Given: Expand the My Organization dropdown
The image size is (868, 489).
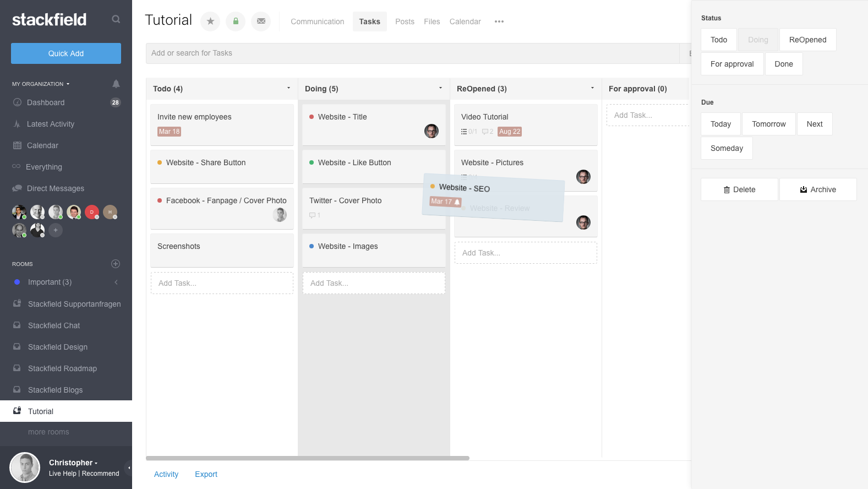Looking at the screenshot, I should (41, 84).
